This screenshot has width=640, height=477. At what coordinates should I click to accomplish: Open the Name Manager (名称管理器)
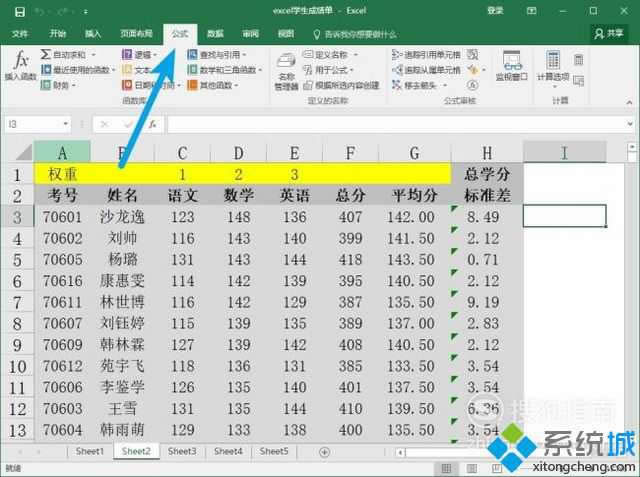[286, 73]
